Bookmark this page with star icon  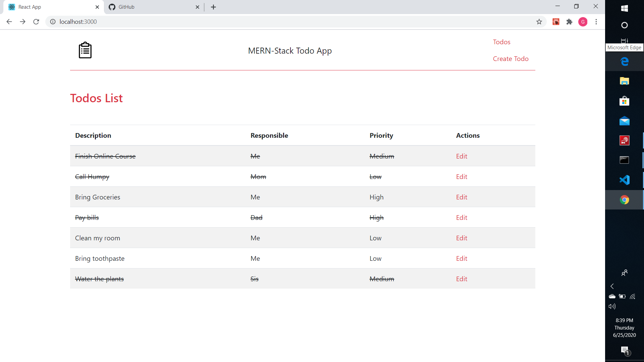[x=539, y=22]
